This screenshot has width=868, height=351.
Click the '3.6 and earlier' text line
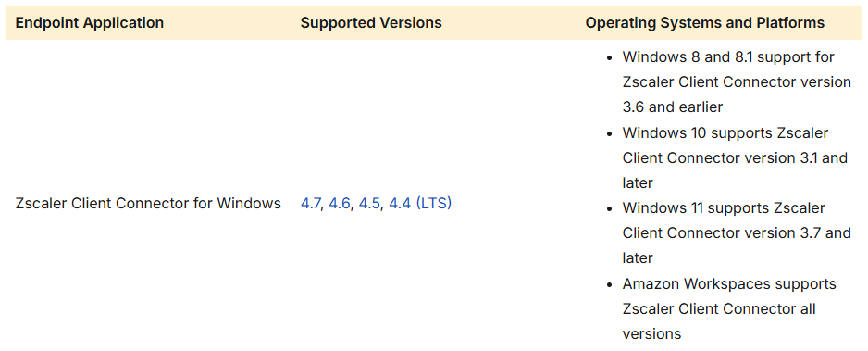tap(673, 107)
